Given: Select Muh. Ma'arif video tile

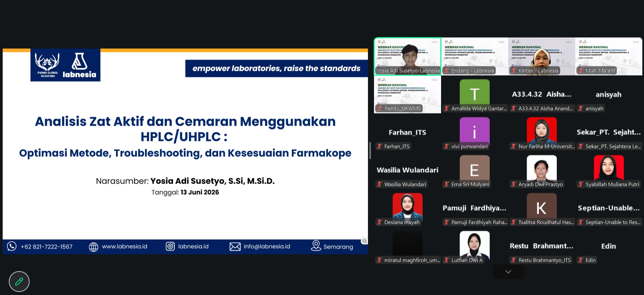Looking at the screenshot, I should pos(609,56).
